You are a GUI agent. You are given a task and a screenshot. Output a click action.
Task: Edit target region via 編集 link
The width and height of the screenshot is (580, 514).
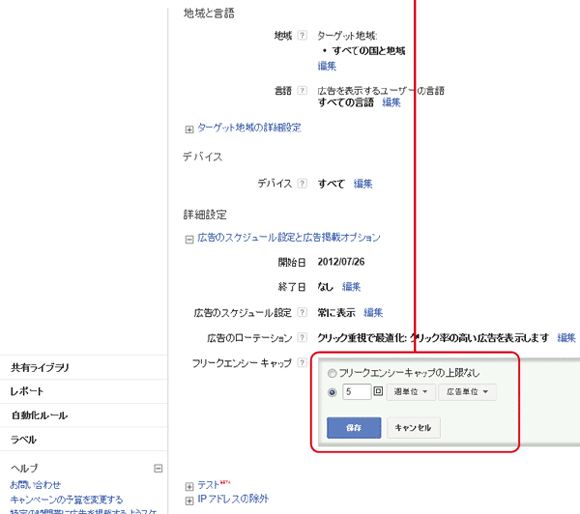pyautogui.click(x=327, y=66)
